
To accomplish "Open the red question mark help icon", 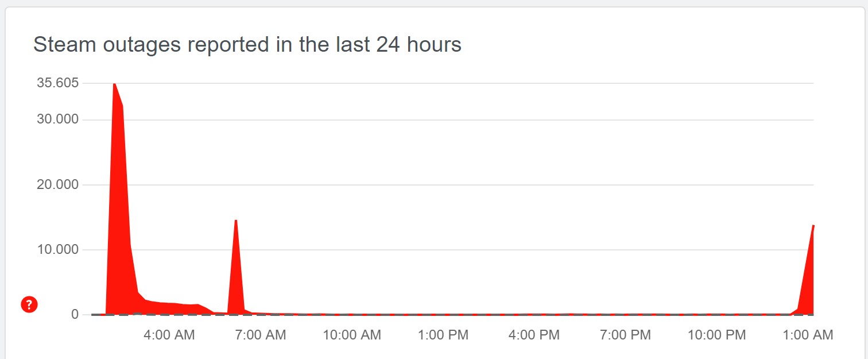I will [29, 304].
